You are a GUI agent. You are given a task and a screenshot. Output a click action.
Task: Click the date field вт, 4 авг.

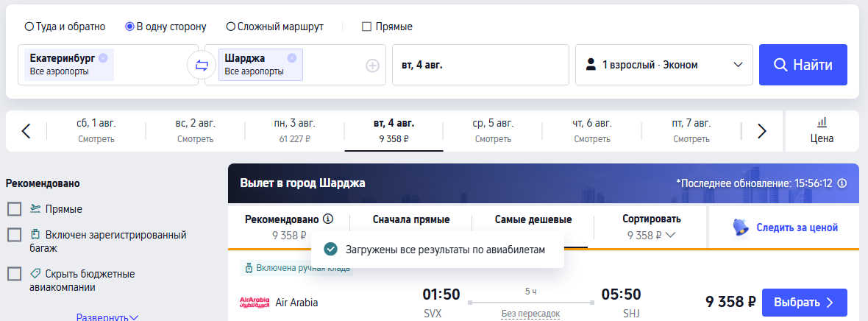480,65
